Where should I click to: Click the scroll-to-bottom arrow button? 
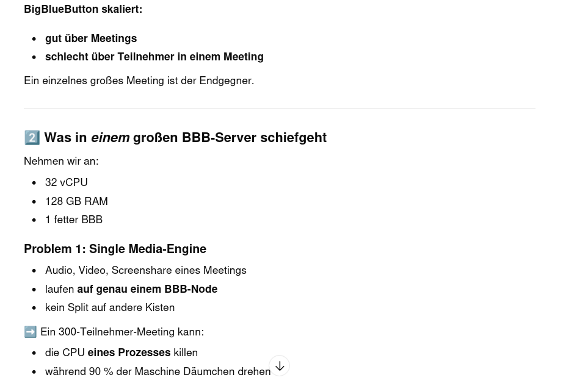pos(279,366)
